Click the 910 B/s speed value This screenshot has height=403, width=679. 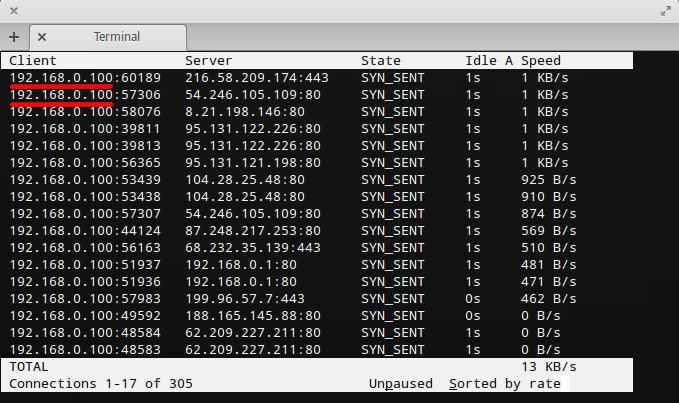coord(549,197)
